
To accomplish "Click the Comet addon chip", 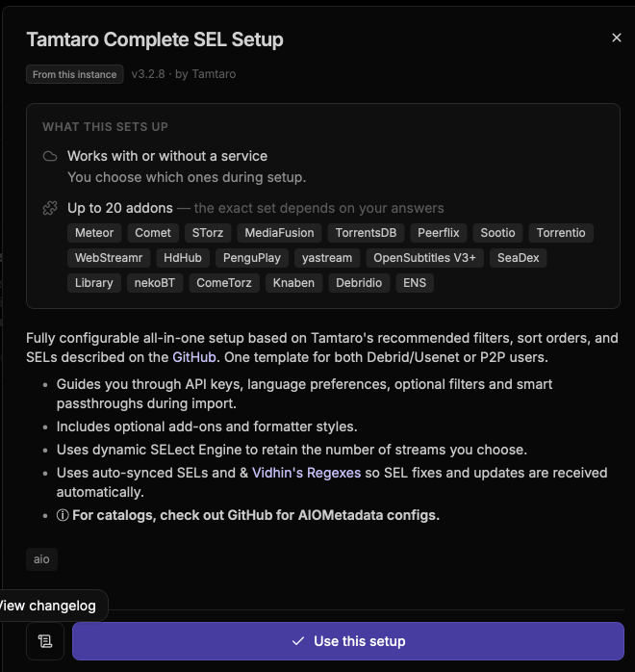I will click(x=153, y=233).
